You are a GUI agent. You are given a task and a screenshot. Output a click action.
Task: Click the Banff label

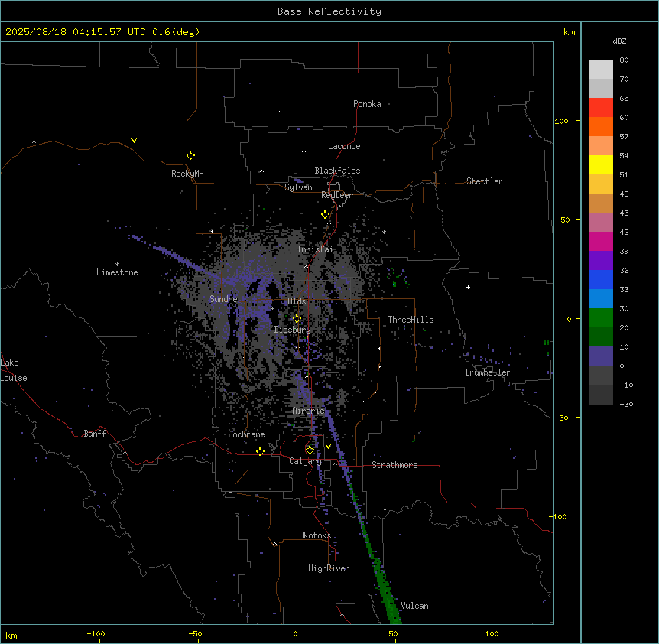(x=95, y=434)
